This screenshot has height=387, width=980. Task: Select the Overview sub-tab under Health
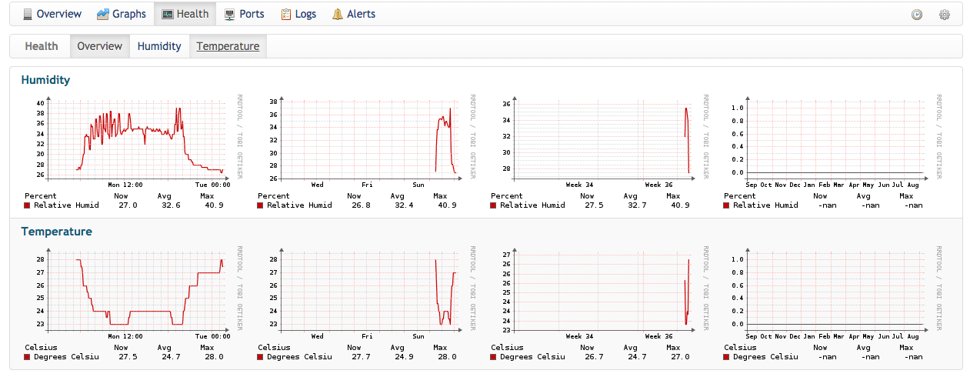tap(99, 46)
